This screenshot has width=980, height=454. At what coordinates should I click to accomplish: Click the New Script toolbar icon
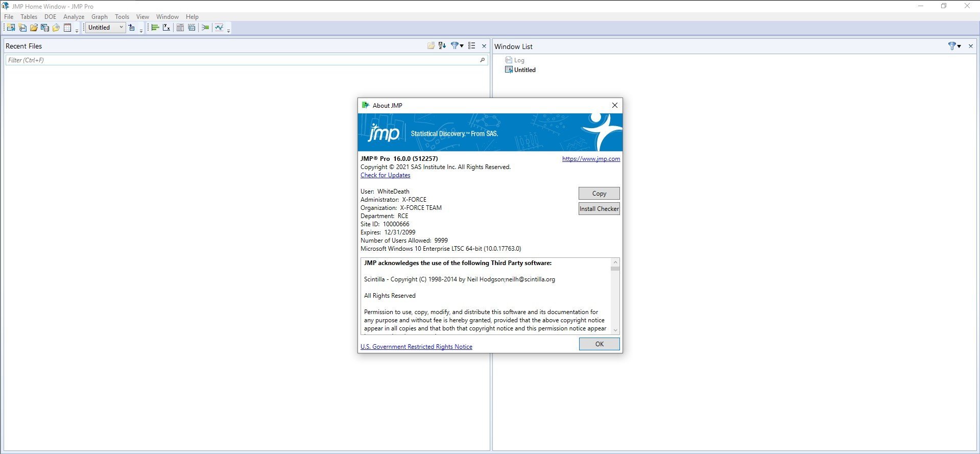[22, 28]
